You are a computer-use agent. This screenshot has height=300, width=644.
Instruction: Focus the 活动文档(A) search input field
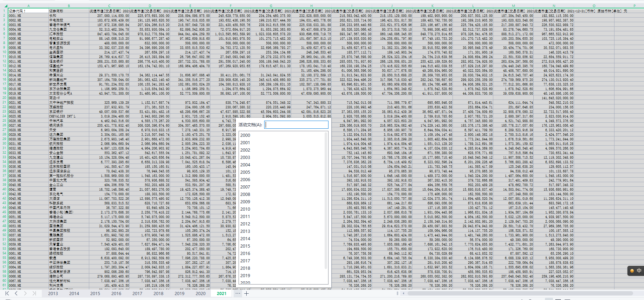[296, 125]
